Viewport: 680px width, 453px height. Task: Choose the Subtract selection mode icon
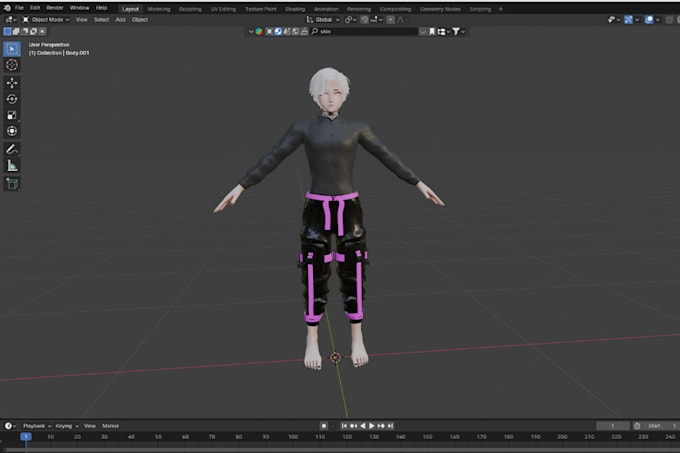point(25,31)
